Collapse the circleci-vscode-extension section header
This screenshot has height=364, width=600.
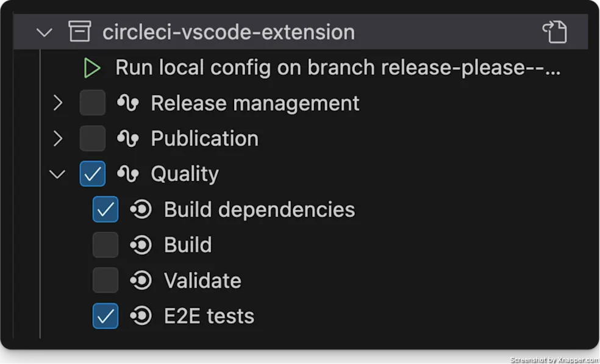point(44,32)
